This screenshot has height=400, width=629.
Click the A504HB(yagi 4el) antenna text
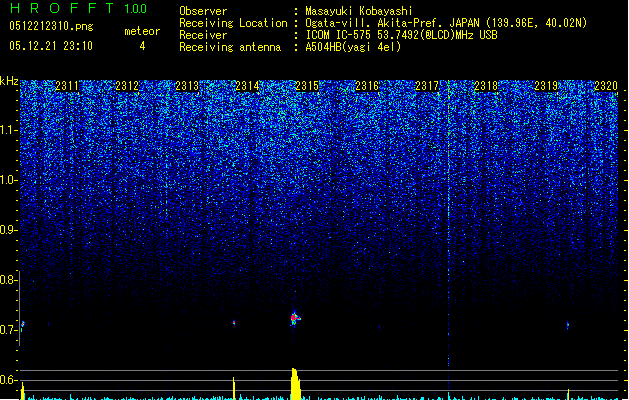tap(353, 47)
